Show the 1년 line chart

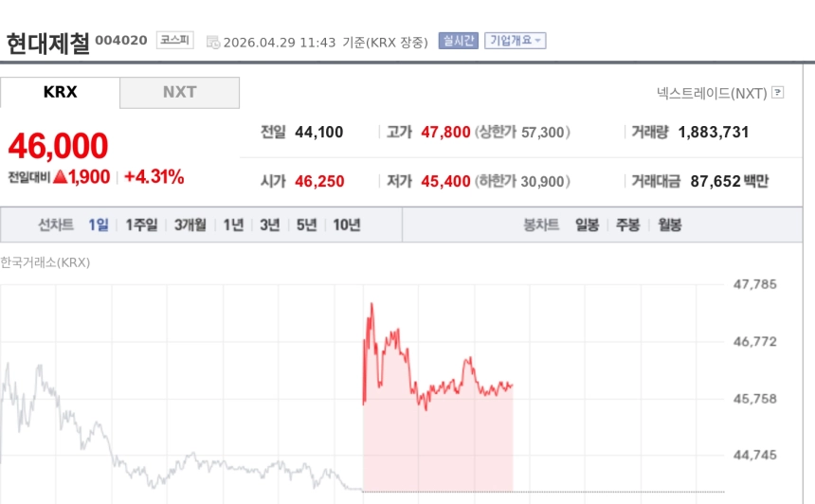(233, 225)
